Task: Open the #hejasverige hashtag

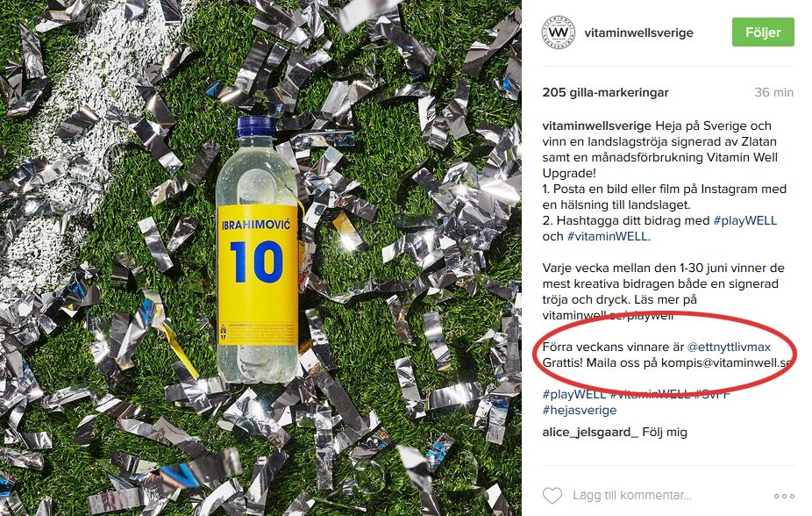Action: 579,410
